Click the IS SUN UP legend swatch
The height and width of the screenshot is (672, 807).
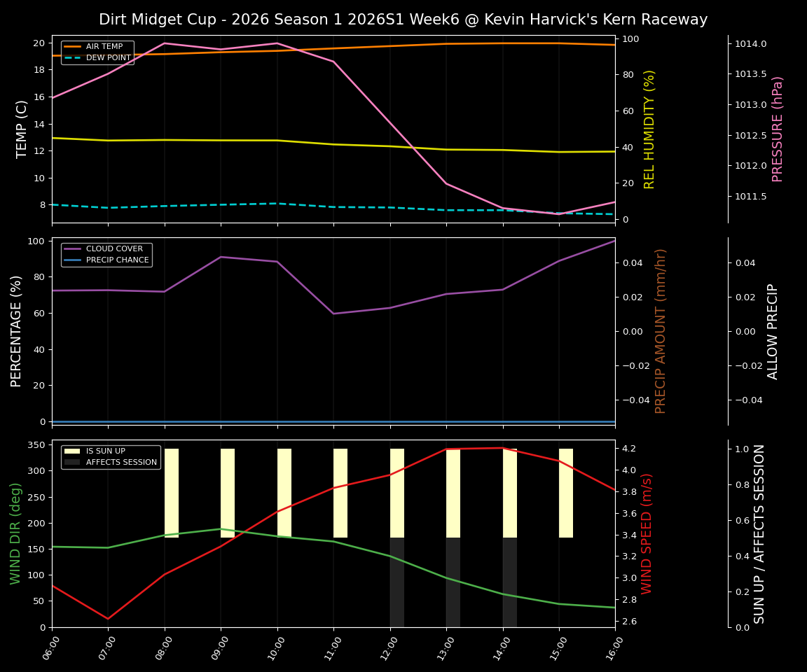pyautogui.click(x=72, y=451)
